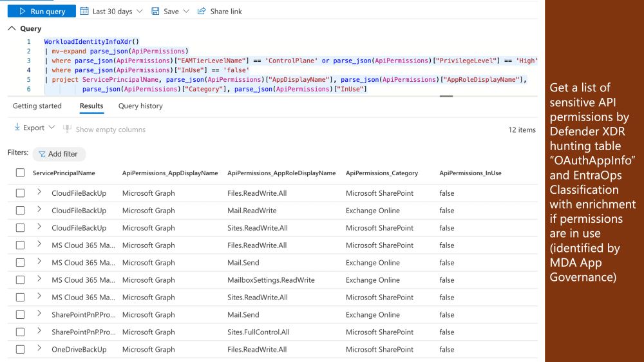Screen dimensions: 644x362
Task: Check the MS Cloud 365 Files.ReadWrite.All row checkbox
Action: [x=20, y=245]
